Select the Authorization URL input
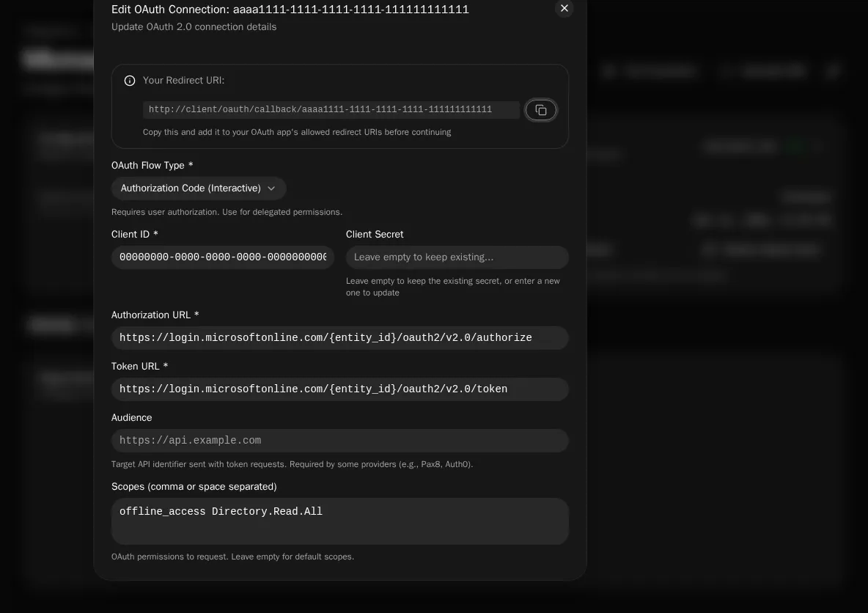This screenshot has height=613, width=868. point(339,338)
